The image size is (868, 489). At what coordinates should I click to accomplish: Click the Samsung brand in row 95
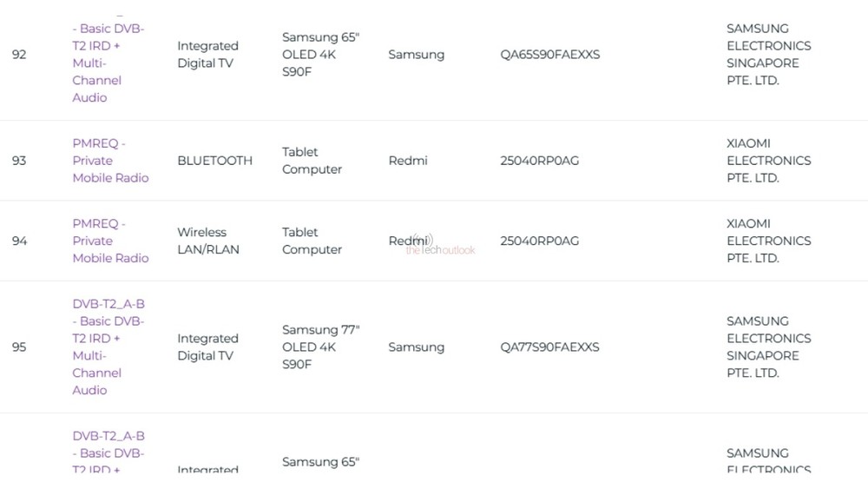click(x=416, y=347)
